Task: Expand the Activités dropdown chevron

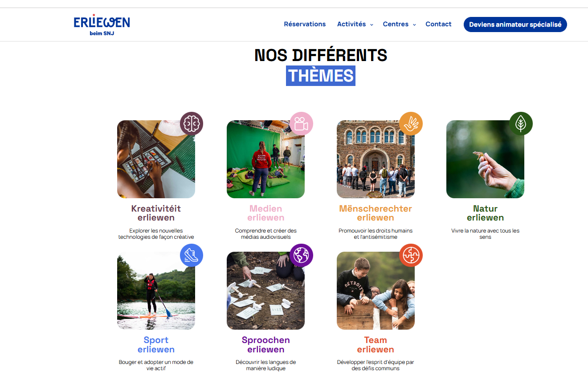Action: [x=372, y=25]
